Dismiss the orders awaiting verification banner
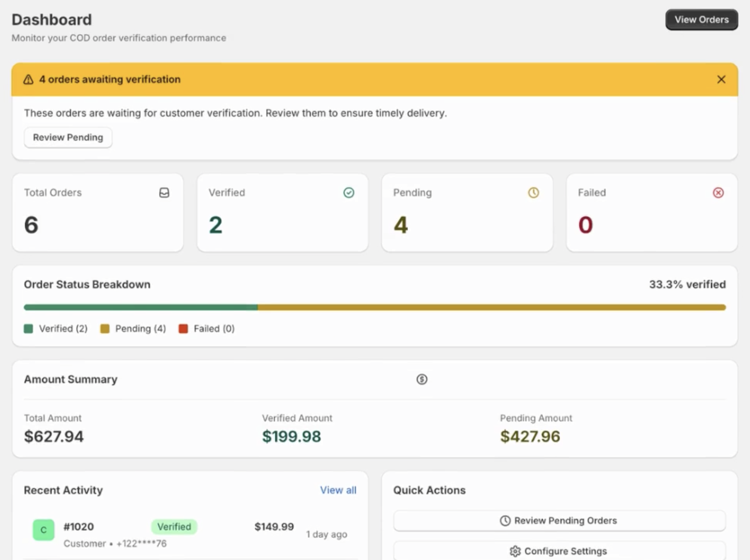The image size is (750, 560). coord(721,79)
